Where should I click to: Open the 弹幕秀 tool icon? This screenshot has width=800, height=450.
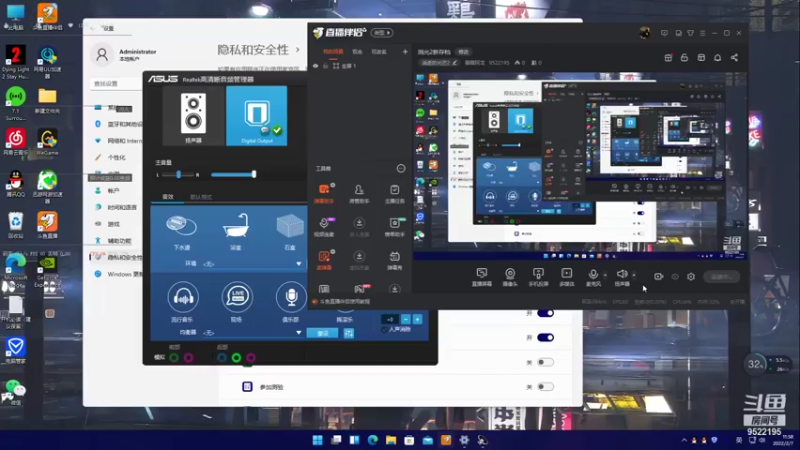point(394,260)
